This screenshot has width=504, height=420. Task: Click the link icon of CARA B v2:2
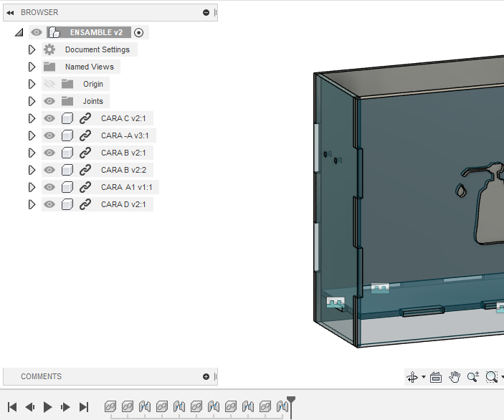pos(85,170)
